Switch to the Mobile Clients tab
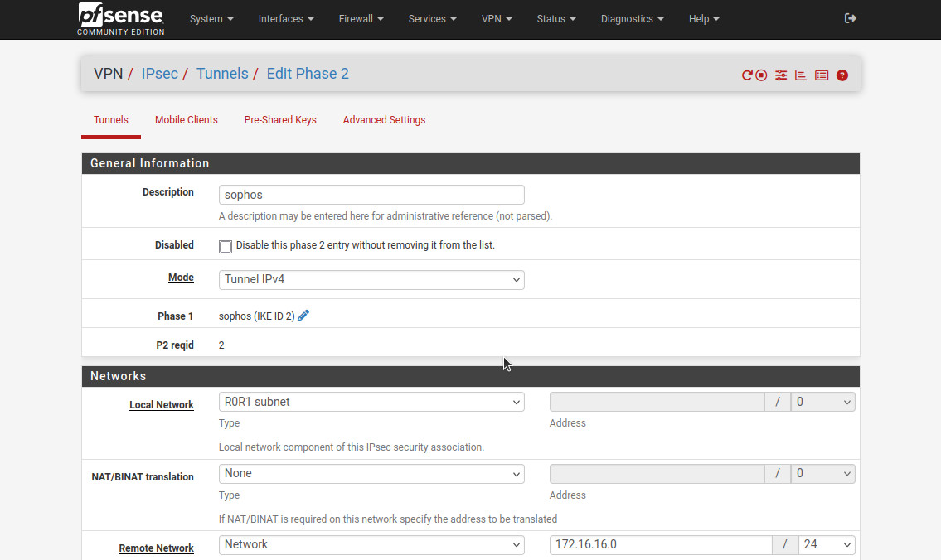Screen dimensions: 941x560 click(x=187, y=120)
